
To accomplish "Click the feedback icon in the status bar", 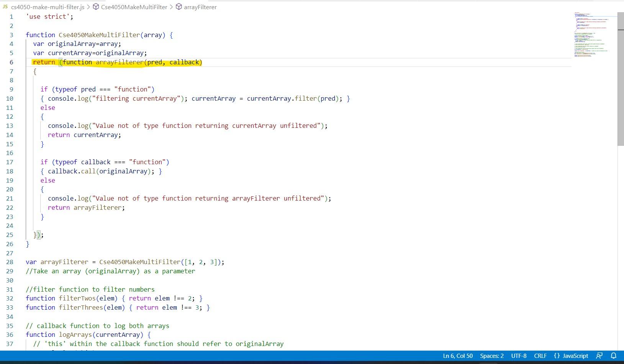I will tap(599, 356).
